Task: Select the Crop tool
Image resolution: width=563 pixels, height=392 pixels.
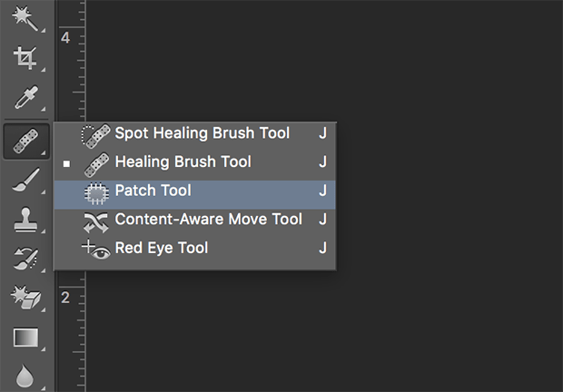Action: pos(25,58)
